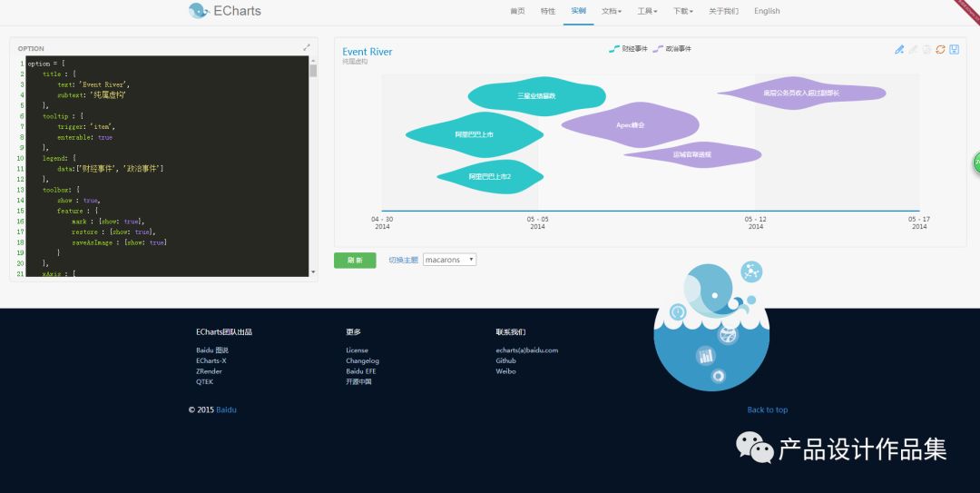This screenshot has width=980, height=493.
Task: Click the 05 - 05 2014 axis label
Action: [537, 222]
